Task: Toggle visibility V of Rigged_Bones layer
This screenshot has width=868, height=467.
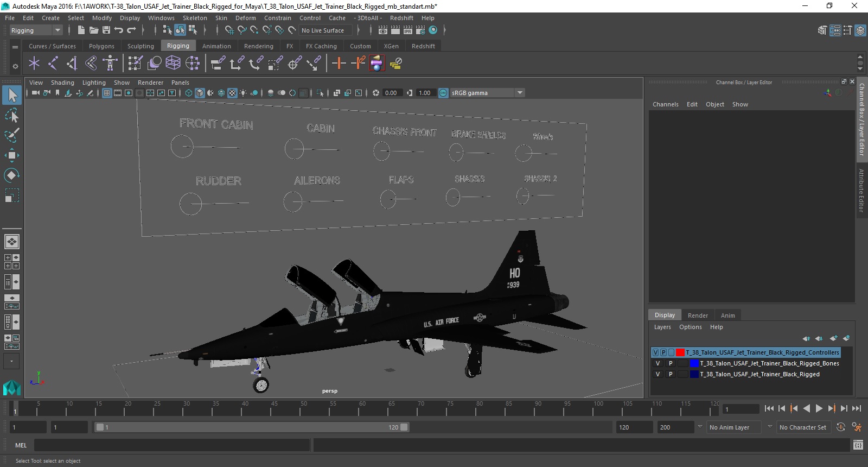Action: pyautogui.click(x=658, y=363)
